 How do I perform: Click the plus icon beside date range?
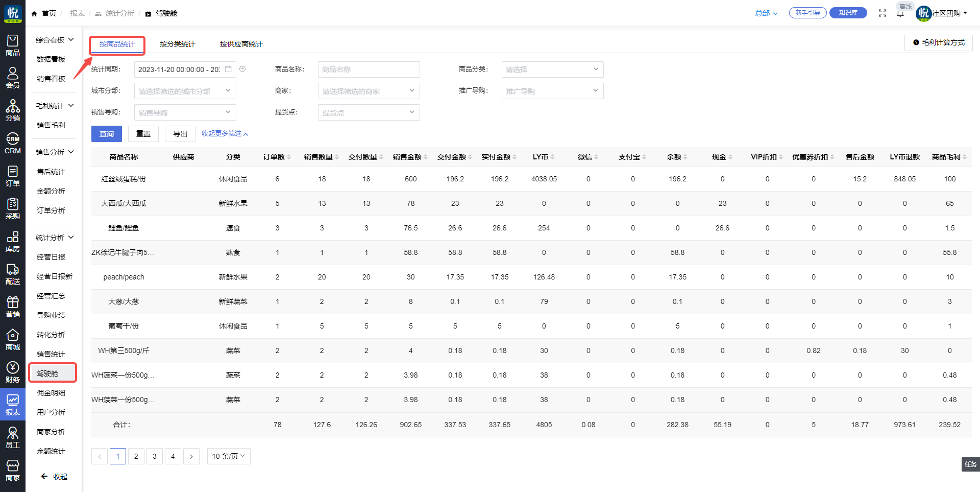pos(242,69)
